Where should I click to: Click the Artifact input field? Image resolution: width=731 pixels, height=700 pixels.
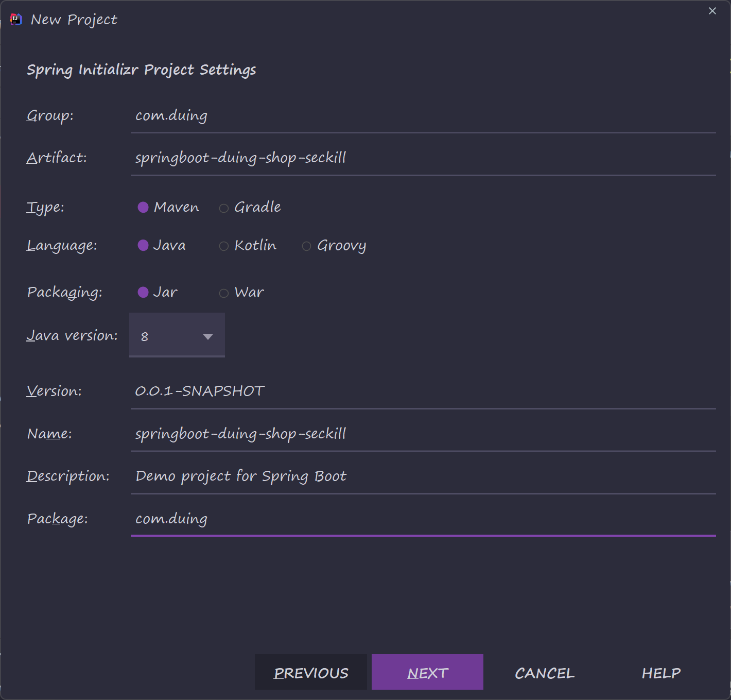tap(423, 159)
